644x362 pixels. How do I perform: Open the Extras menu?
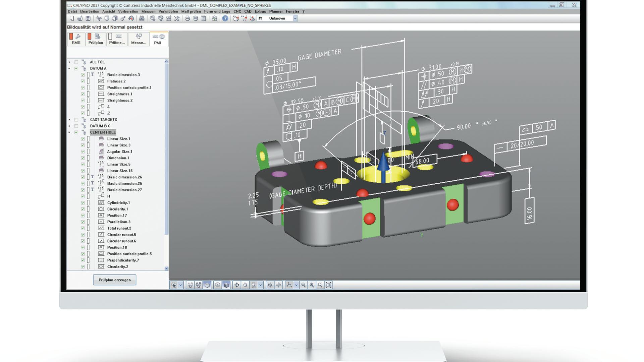(260, 11)
